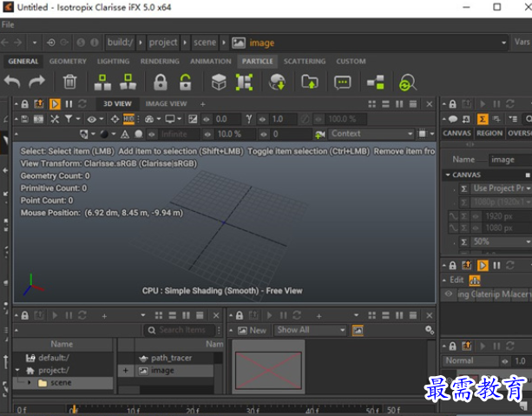The image size is (532, 416).
Task: Click the Undo arrow in the shelf
Action: [12, 82]
